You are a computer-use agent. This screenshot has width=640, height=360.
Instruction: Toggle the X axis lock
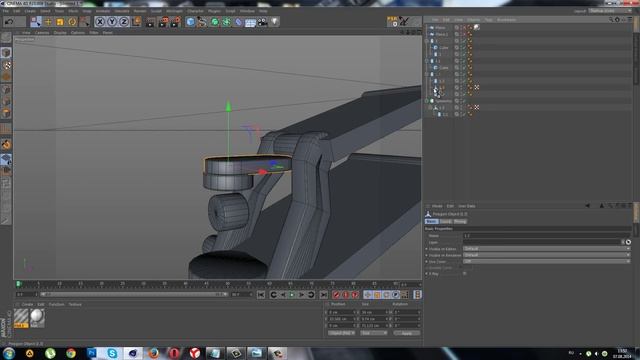[x=100, y=22]
